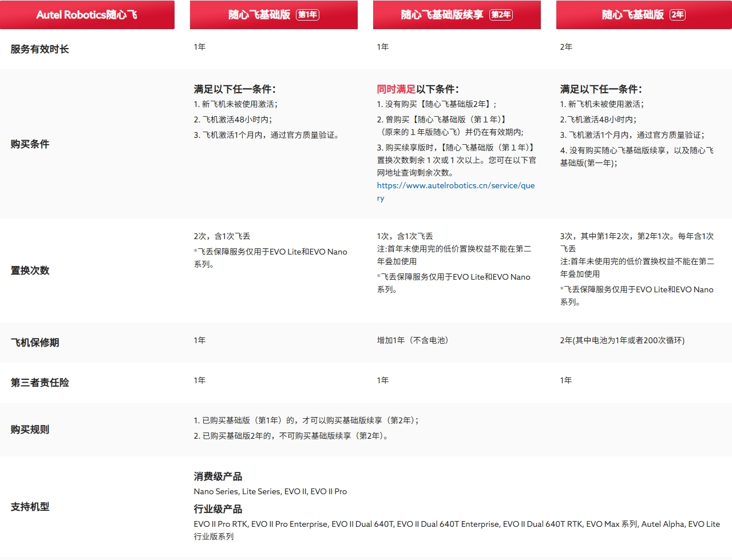Select the 飞机保修期 row label
Image resolution: width=732 pixels, height=560 pixels.
(35, 343)
